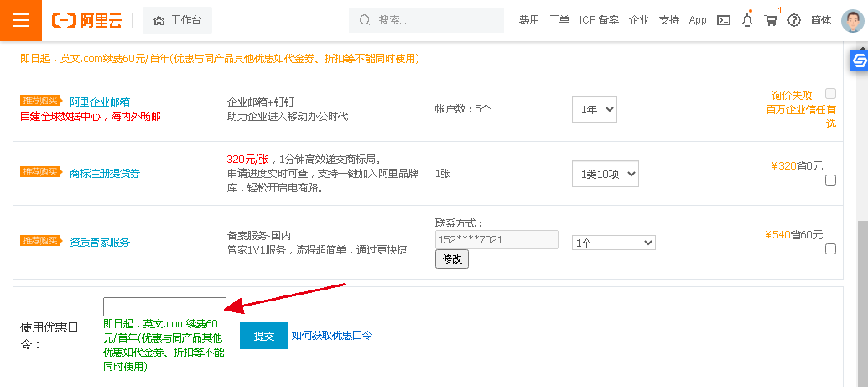Tick the 阿里企业邮箱 row checkbox
868x387 pixels.
click(830, 93)
